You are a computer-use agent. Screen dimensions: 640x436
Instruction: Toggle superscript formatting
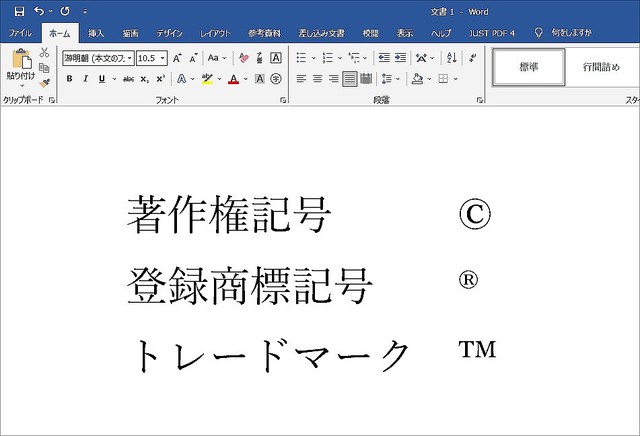(160, 79)
